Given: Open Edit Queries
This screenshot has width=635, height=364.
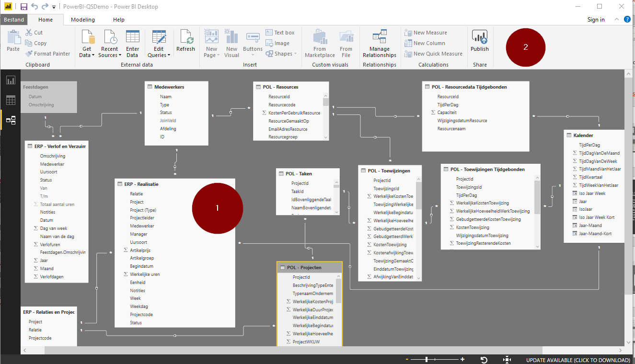Looking at the screenshot, I should coord(159,44).
